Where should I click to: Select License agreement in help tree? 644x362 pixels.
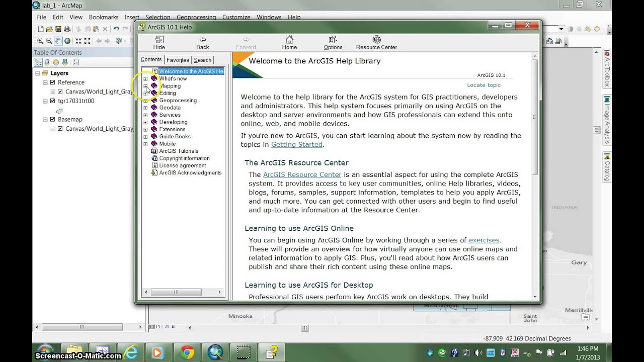tap(183, 165)
